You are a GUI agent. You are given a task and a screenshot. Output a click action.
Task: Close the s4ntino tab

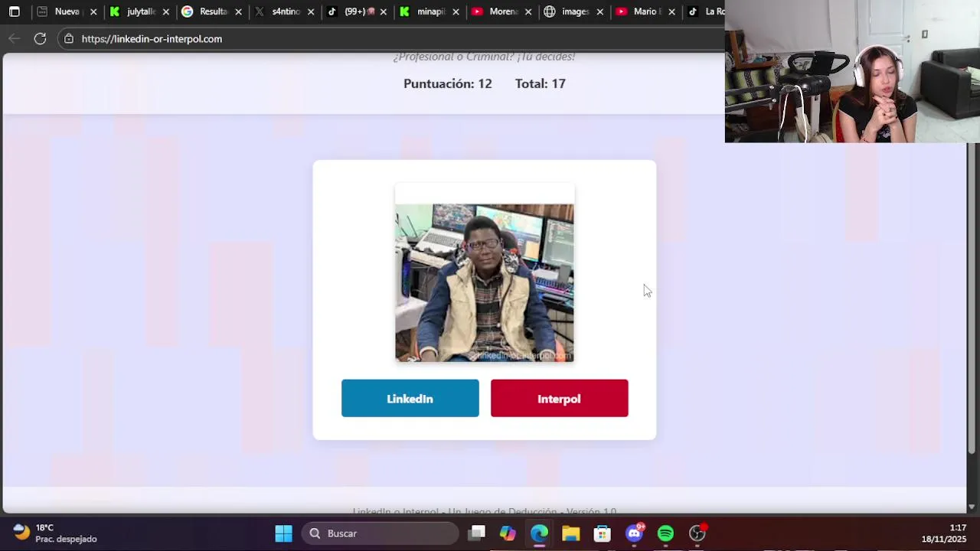coord(310,12)
